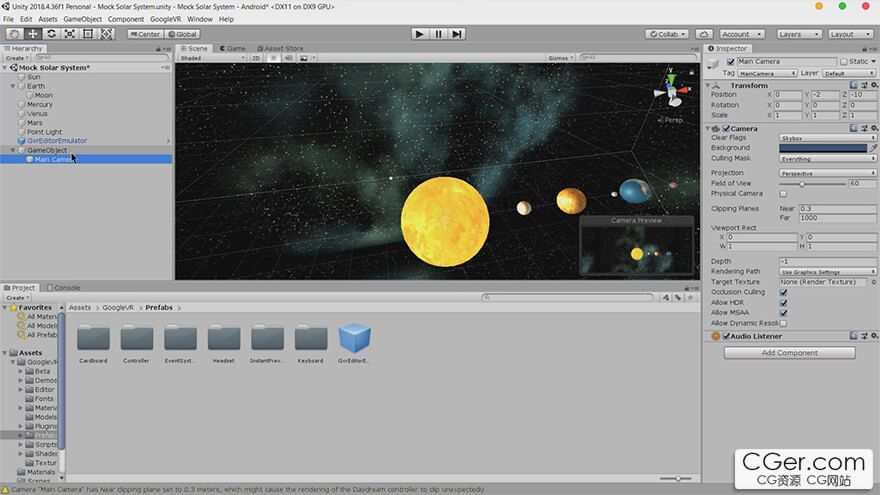The height and width of the screenshot is (495, 880).
Task: Select the Hand tool in toolbar
Action: pos(15,34)
